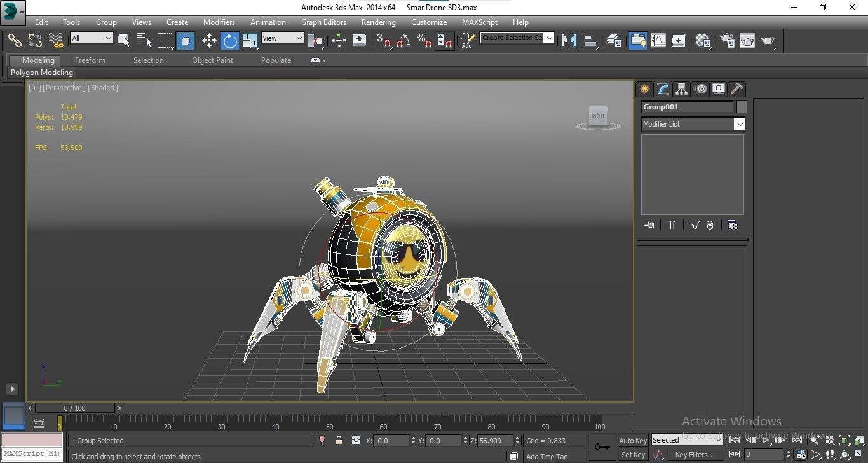The image size is (868, 463).
Task: Click time slider at 0 / 100
Action: [74, 408]
